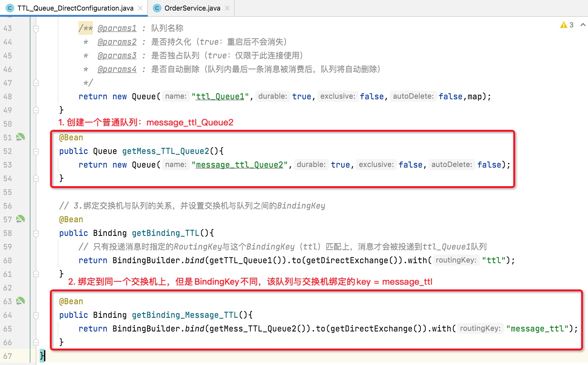Collapse comment end fold marker at line 47

(x=36, y=83)
